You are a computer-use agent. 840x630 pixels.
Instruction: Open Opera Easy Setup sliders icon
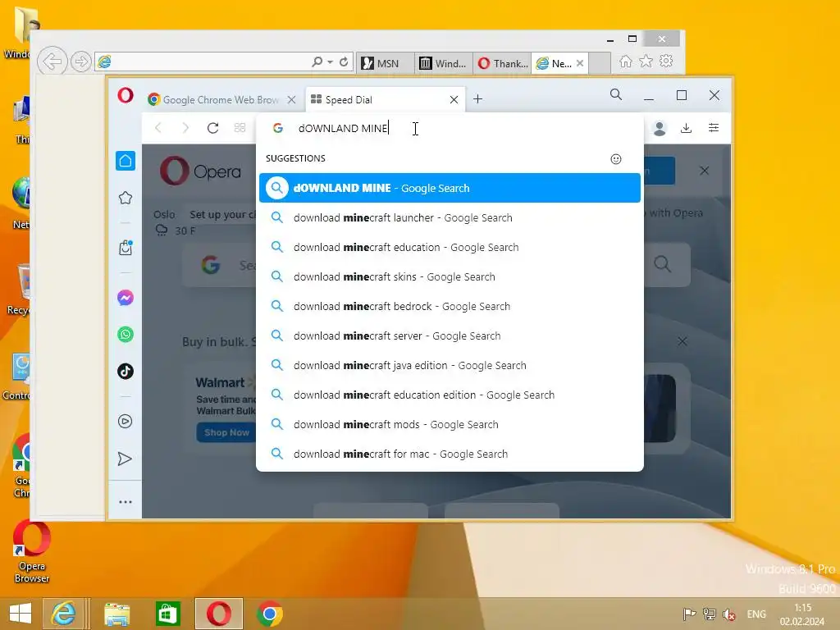pyautogui.click(x=714, y=127)
